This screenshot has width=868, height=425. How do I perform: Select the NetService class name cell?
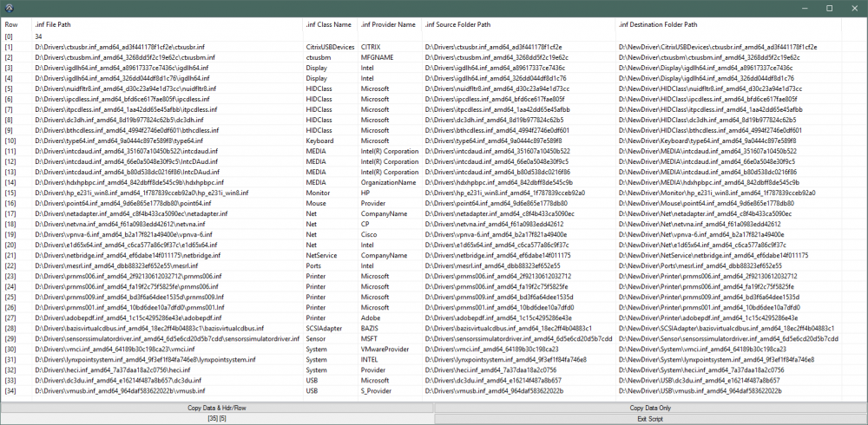pyautogui.click(x=322, y=256)
